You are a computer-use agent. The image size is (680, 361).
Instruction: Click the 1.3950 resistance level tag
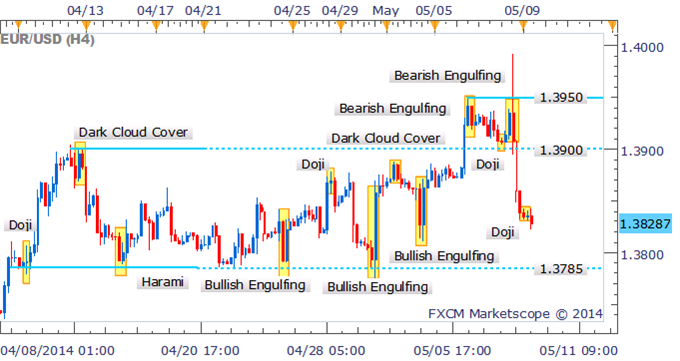[561, 97]
